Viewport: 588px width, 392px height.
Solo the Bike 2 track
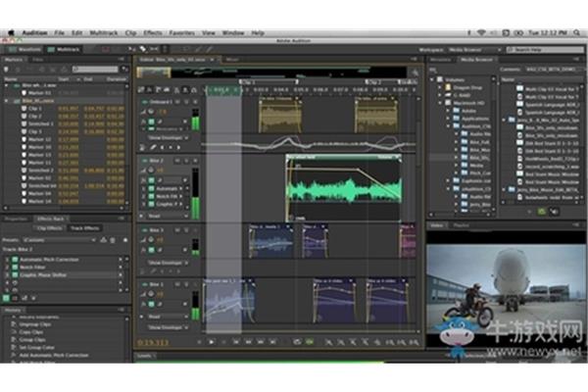[186, 161]
